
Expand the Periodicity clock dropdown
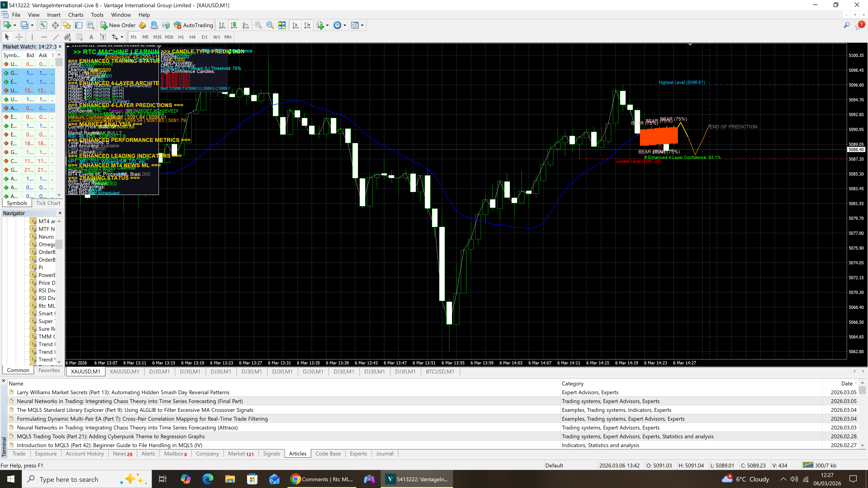345,25
